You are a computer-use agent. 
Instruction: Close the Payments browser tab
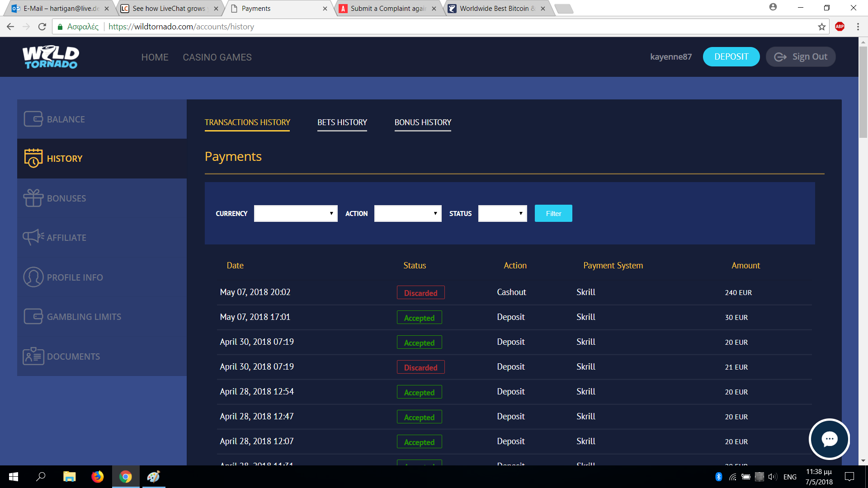point(325,8)
